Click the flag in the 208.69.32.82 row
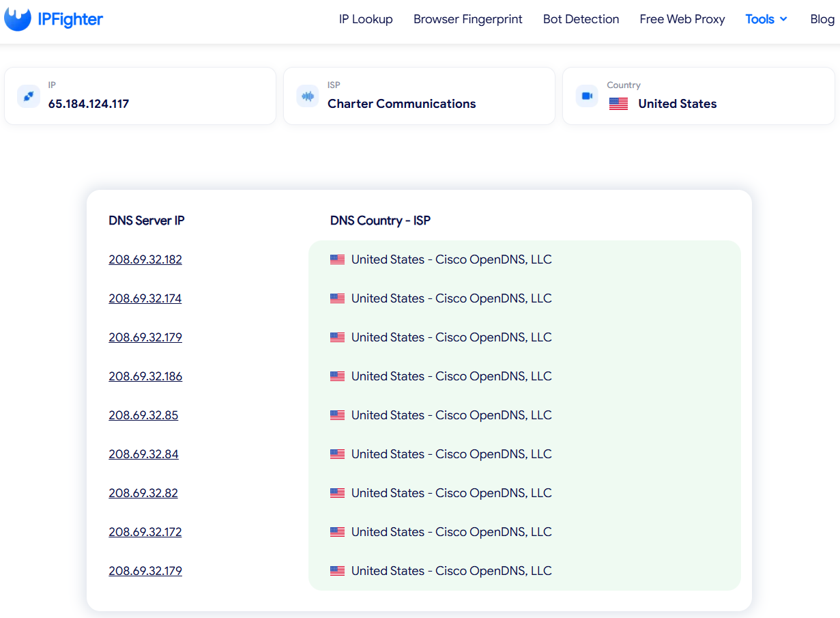This screenshot has width=840, height=618. (x=337, y=493)
